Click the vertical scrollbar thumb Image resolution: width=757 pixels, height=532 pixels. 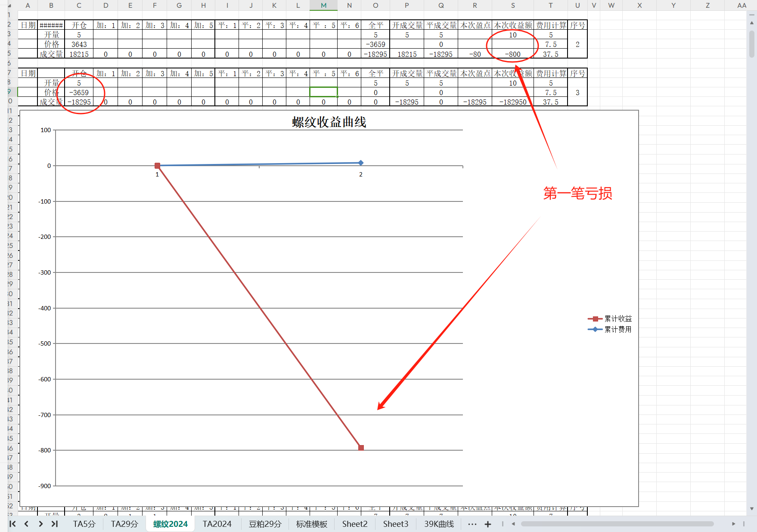coord(752,43)
